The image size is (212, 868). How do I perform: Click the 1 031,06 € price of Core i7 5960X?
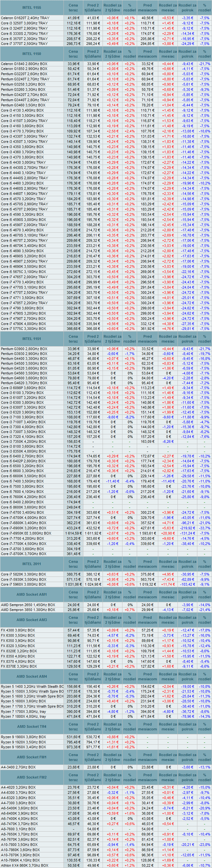pos(73,584)
